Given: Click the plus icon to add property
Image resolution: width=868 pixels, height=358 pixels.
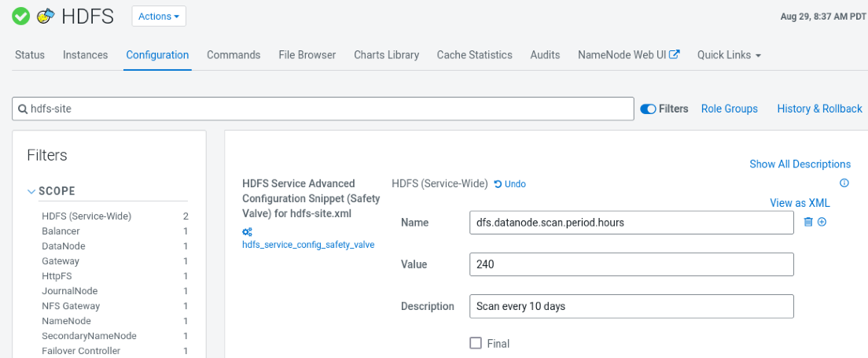Looking at the screenshot, I should 822,223.
